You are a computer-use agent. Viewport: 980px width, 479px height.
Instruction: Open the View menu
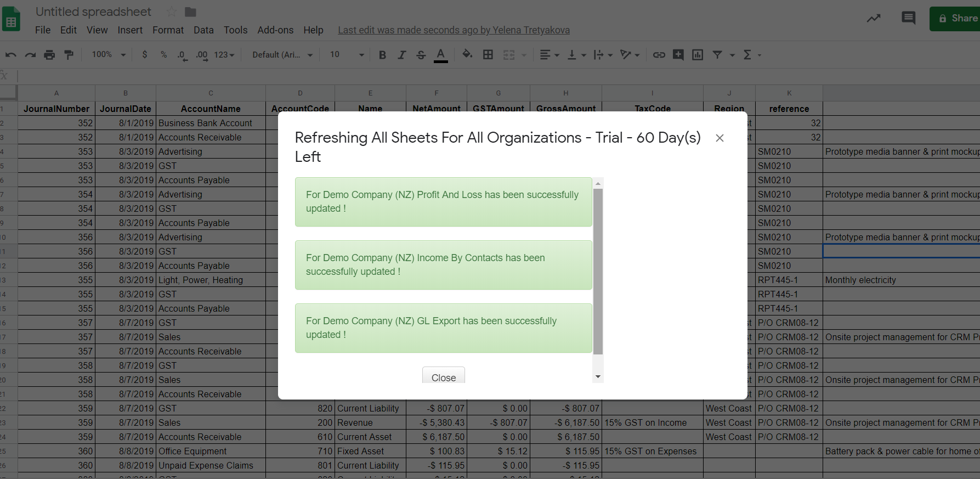click(97, 30)
